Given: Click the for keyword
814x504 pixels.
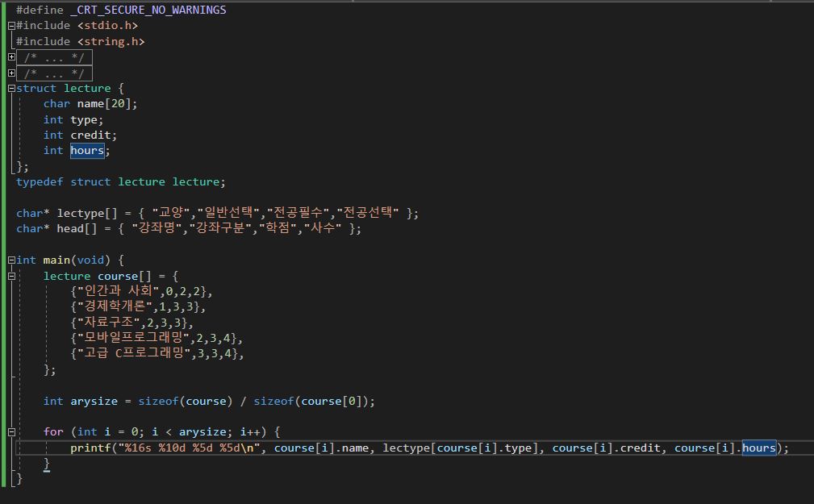Looking at the screenshot, I should click(53, 432).
